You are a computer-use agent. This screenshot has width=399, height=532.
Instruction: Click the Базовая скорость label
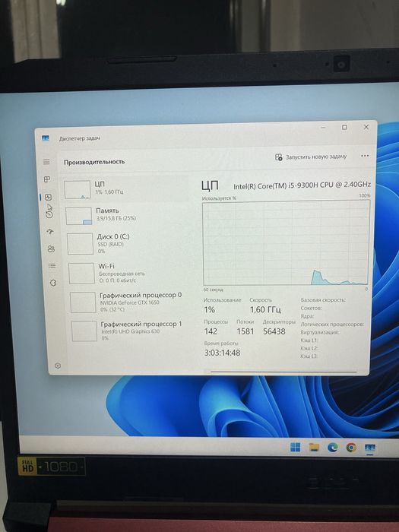323,300
